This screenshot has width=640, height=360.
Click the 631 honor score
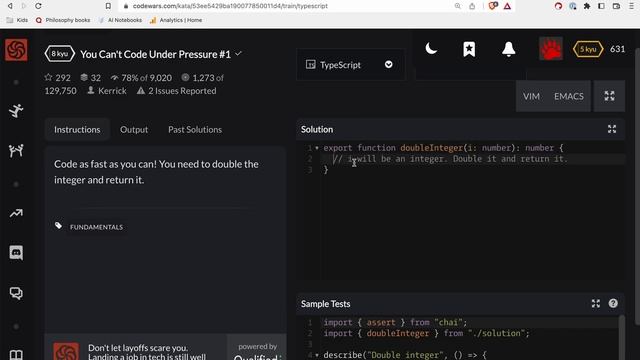pyautogui.click(x=617, y=49)
